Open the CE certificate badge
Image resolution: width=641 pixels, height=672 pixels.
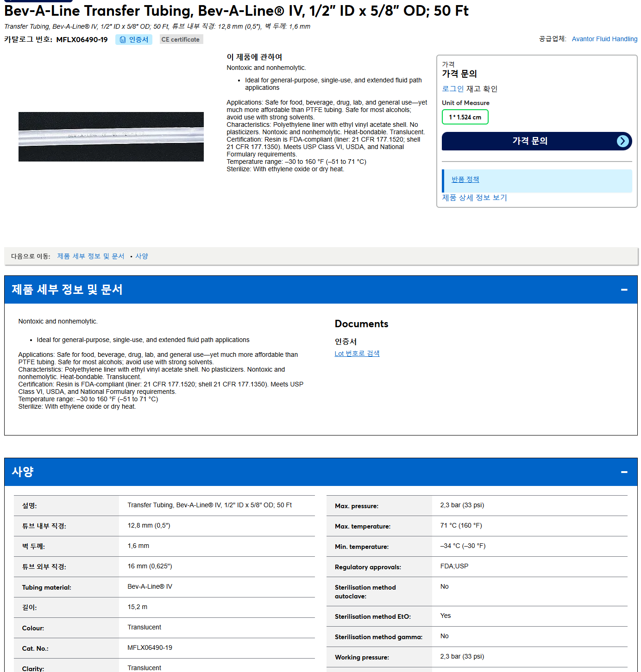pyautogui.click(x=181, y=40)
